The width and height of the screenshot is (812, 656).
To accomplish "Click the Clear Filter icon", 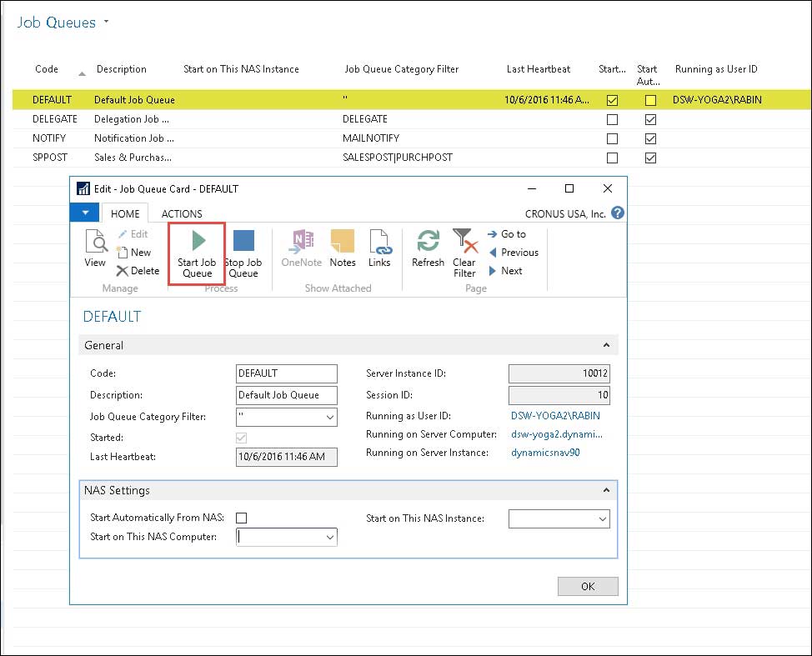I will pos(464,242).
